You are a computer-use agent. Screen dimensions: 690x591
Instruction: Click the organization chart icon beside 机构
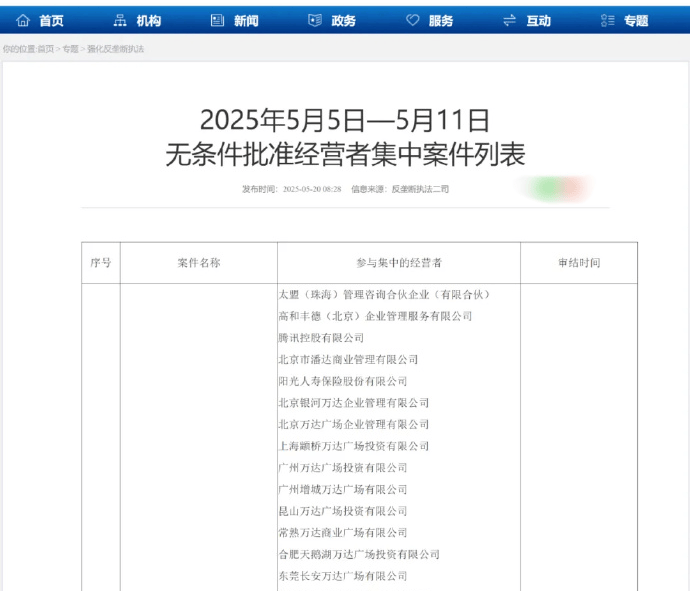click(120, 20)
